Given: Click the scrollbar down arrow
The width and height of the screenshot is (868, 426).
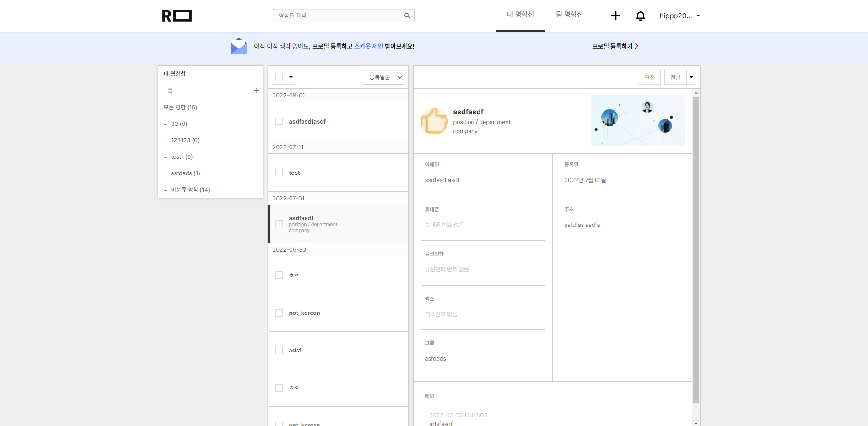Looking at the screenshot, I should [696, 423].
